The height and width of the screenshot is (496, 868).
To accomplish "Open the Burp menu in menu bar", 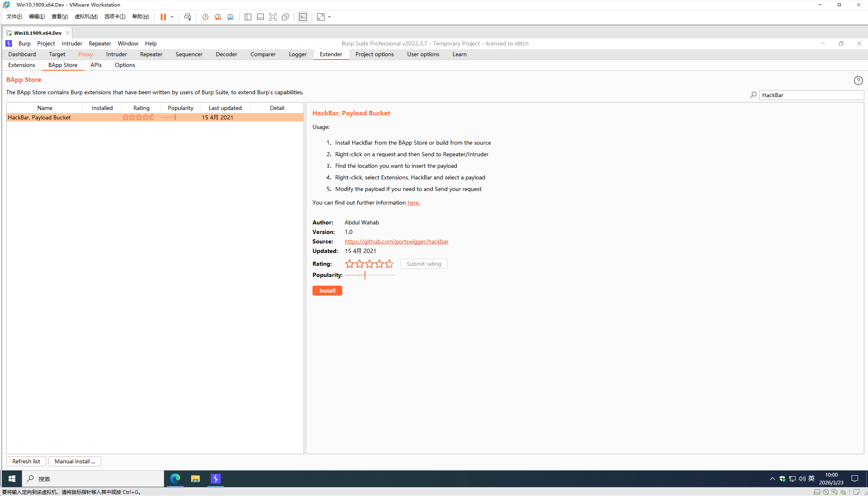I will pyautogui.click(x=24, y=43).
